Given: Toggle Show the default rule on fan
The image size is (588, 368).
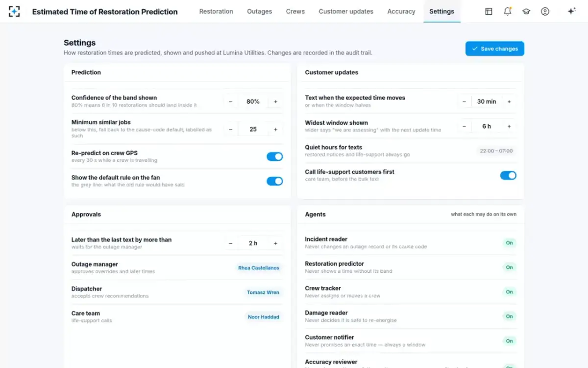Looking at the screenshot, I should point(275,181).
